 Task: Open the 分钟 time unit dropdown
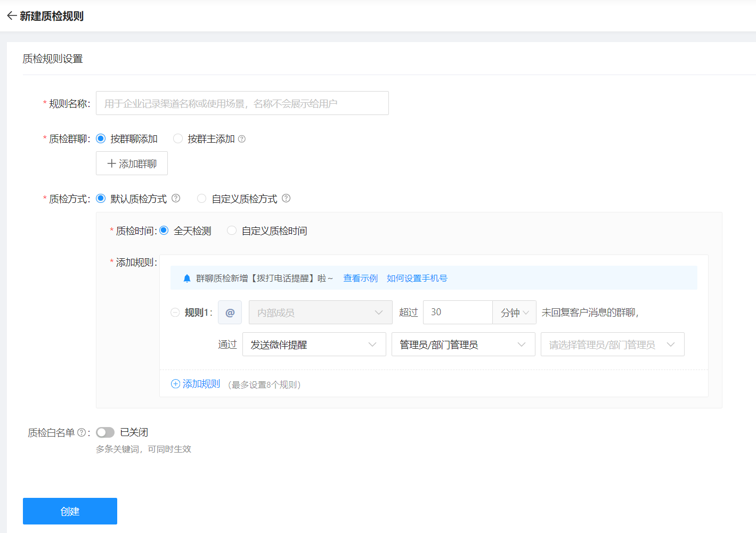pos(515,313)
